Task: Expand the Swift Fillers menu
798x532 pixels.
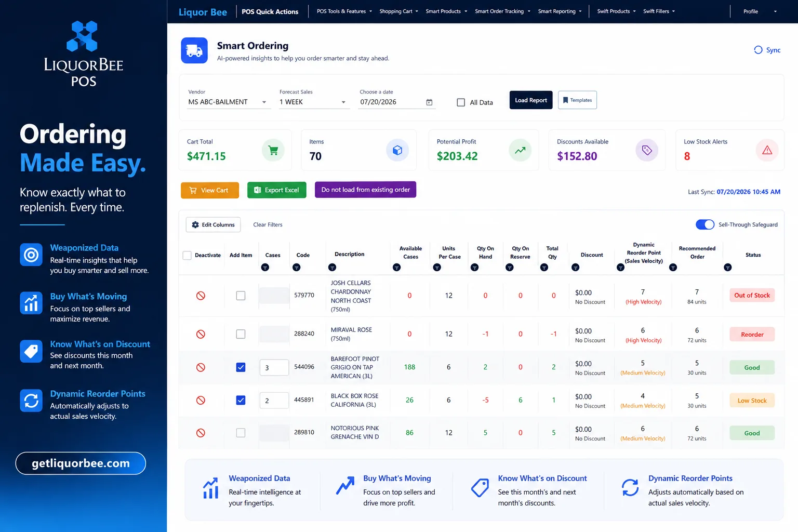Action: 659,11
